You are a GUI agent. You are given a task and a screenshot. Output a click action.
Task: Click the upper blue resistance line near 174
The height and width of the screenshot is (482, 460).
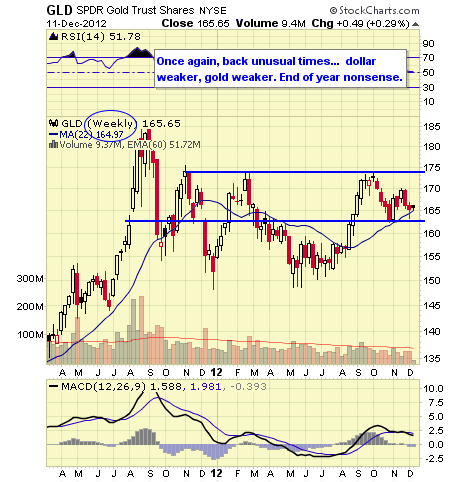(x=305, y=172)
